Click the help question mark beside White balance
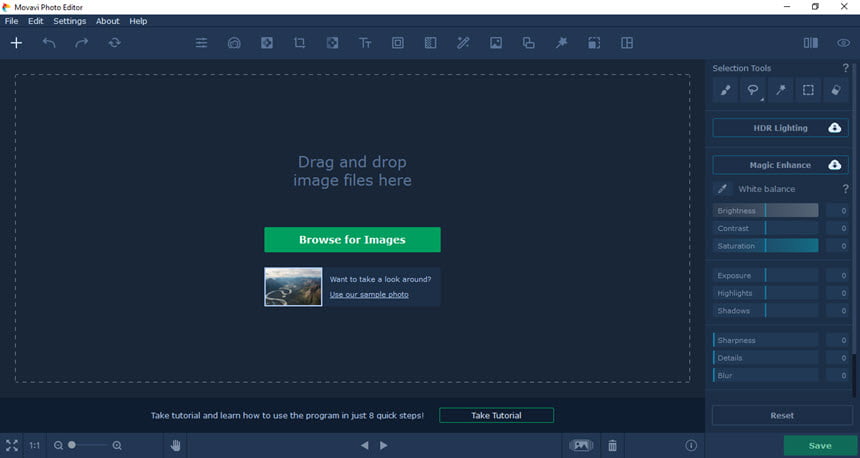The image size is (860, 458). pyautogui.click(x=845, y=189)
